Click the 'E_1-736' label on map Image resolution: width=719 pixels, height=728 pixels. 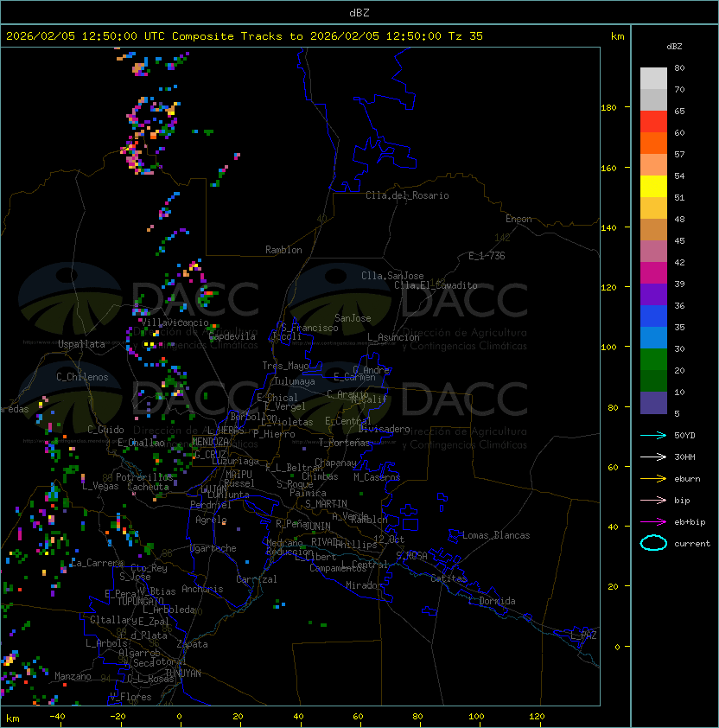click(487, 256)
